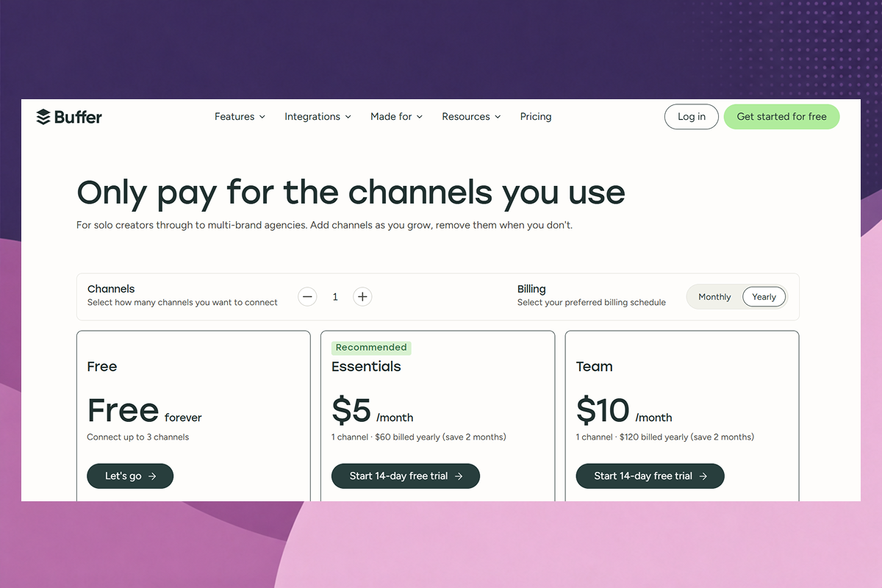Viewport: 882px width, 588px height.
Task: Click the Team plan title
Action: (x=594, y=367)
